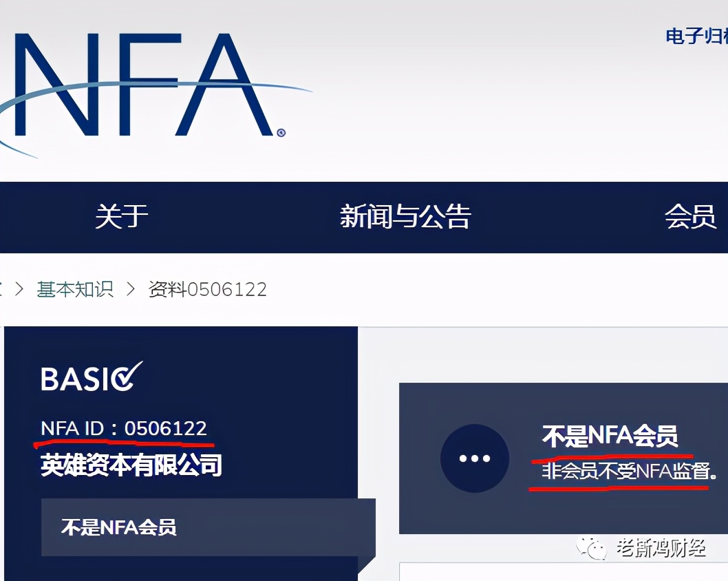Open the three-dot ellipsis circle icon
This screenshot has width=728, height=581.
(475, 458)
